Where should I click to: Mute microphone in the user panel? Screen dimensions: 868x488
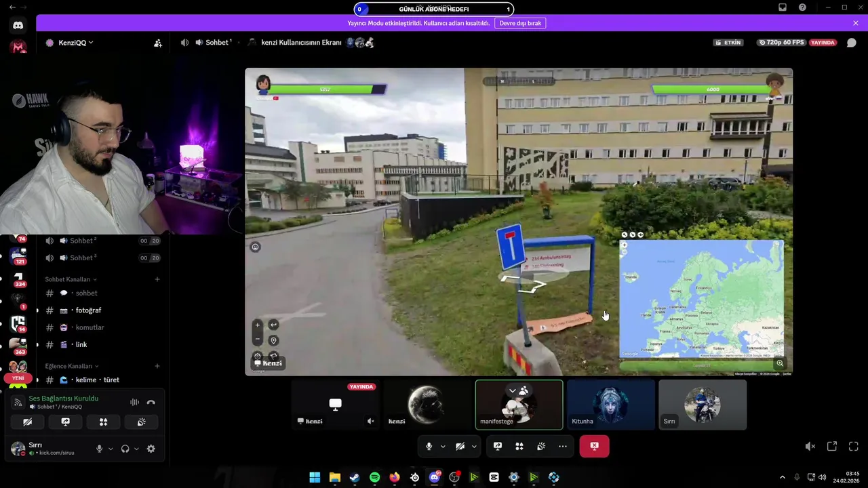pos(99,449)
